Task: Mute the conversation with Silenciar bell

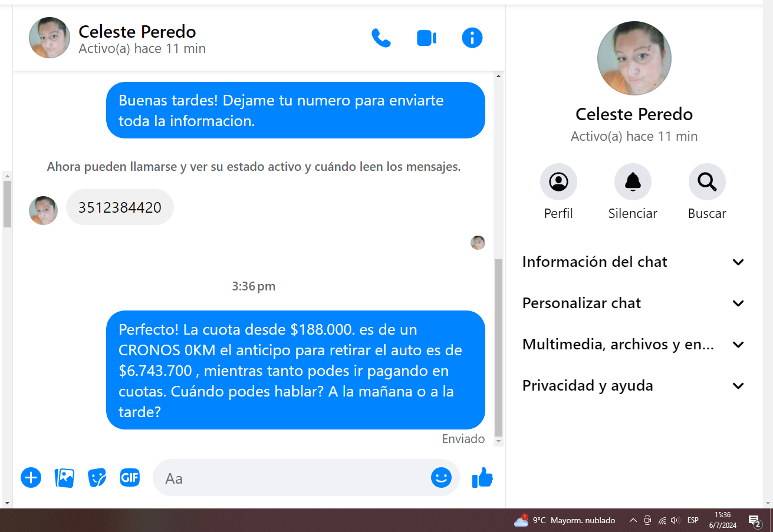Action: pyautogui.click(x=633, y=182)
